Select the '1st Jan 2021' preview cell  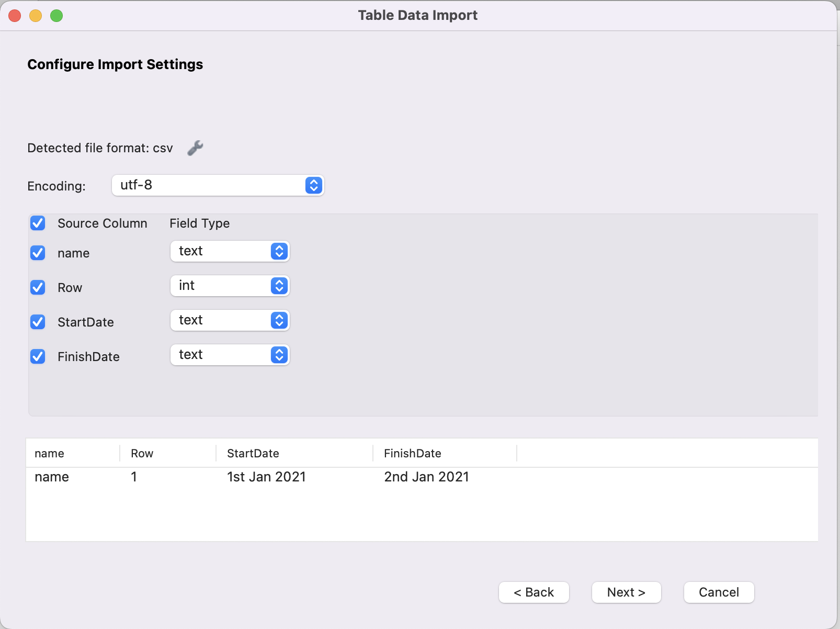click(x=267, y=477)
